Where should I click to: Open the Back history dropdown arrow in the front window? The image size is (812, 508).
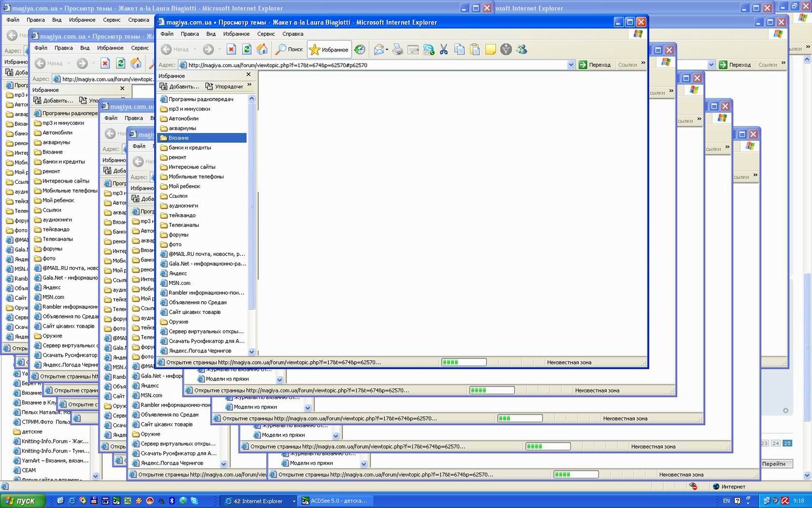click(x=194, y=50)
